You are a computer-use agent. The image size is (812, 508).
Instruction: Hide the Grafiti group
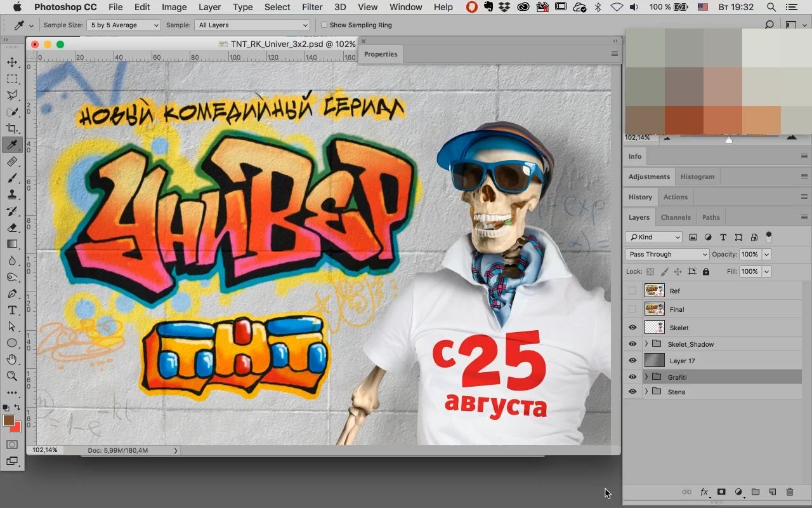tap(632, 377)
